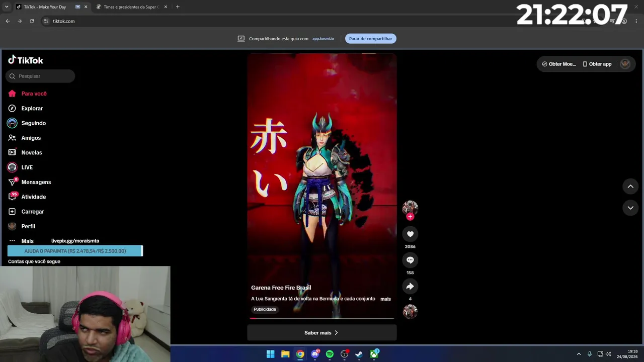Reload the TikTok page
The image size is (644, 362).
coord(32,21)
